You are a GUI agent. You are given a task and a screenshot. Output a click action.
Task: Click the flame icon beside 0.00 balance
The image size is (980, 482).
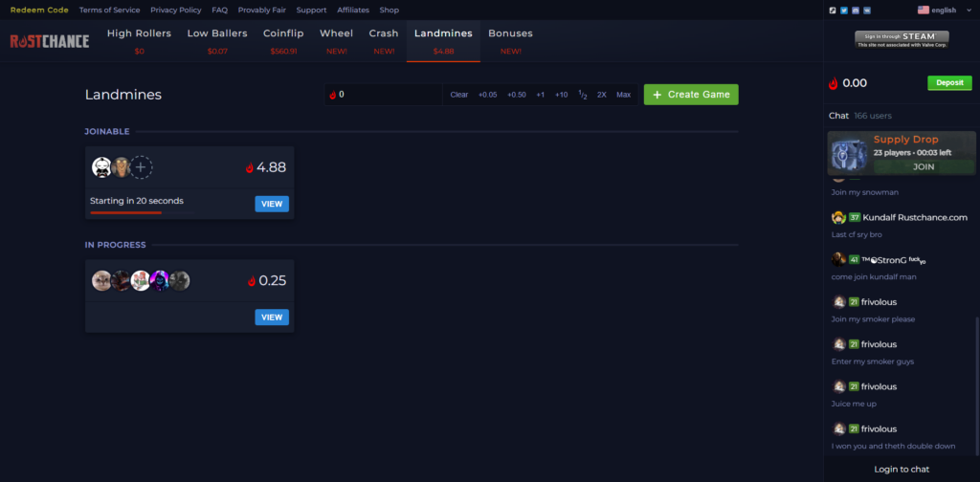[x=834, y=83]
